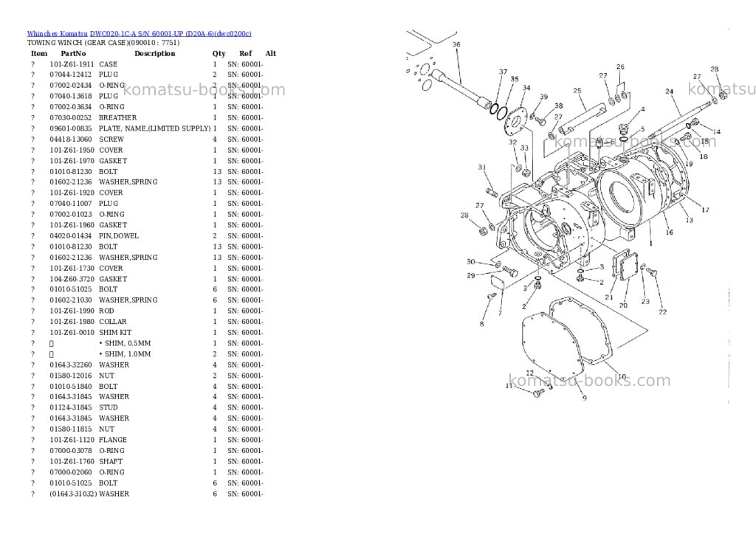Select part number 01010-51840
The image size is (756, 535).
click(x=70, y=387)
